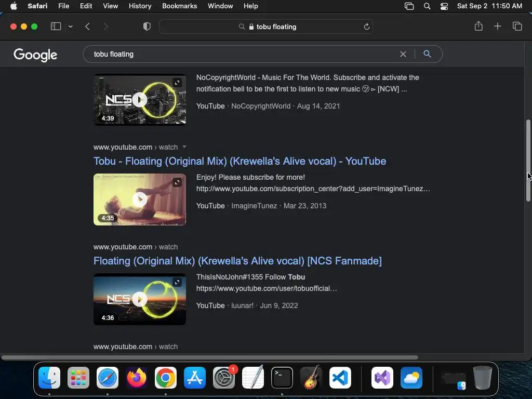Go back to the previous page
Viewport: 532px width, 399px height.
pos(87,26)
